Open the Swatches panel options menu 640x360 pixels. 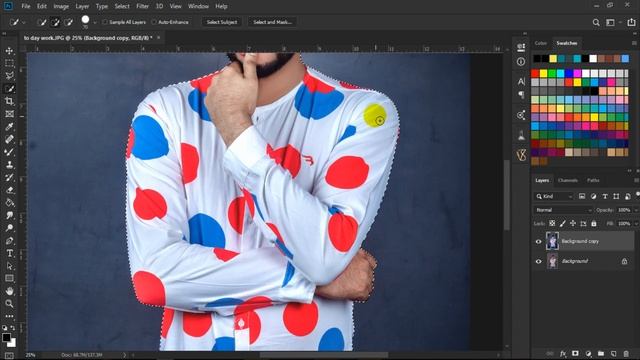(x=634, y=43)
